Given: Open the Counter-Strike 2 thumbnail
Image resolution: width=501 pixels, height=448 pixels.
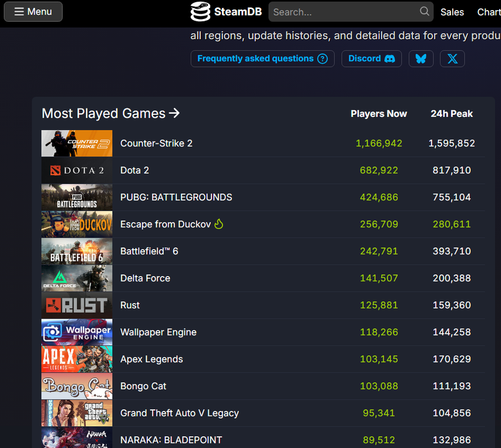Looking at the screenshot, I should (x=77, y=143).
